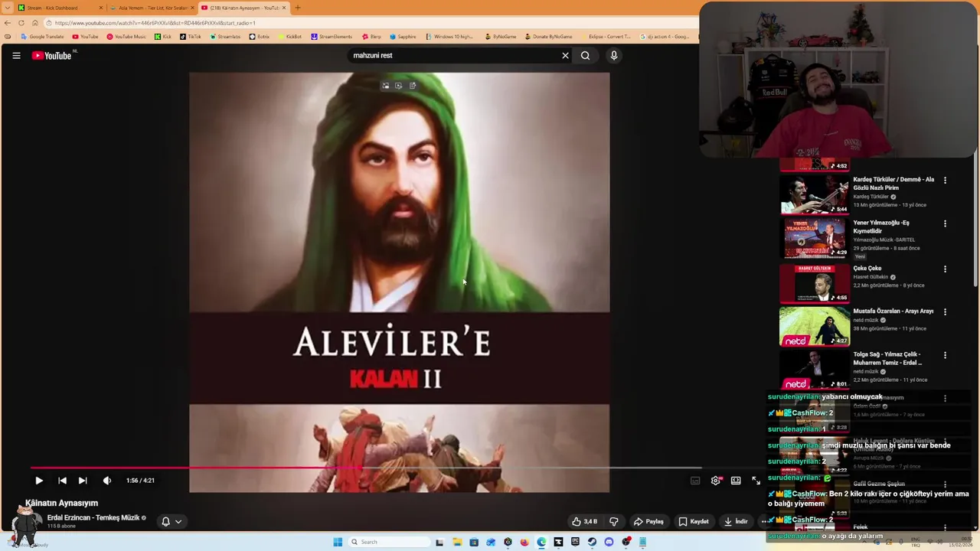The height and width of the screenshot is (551, 980).
Task: Share the video via Paylaş
Action: click(x=648, y=522)
